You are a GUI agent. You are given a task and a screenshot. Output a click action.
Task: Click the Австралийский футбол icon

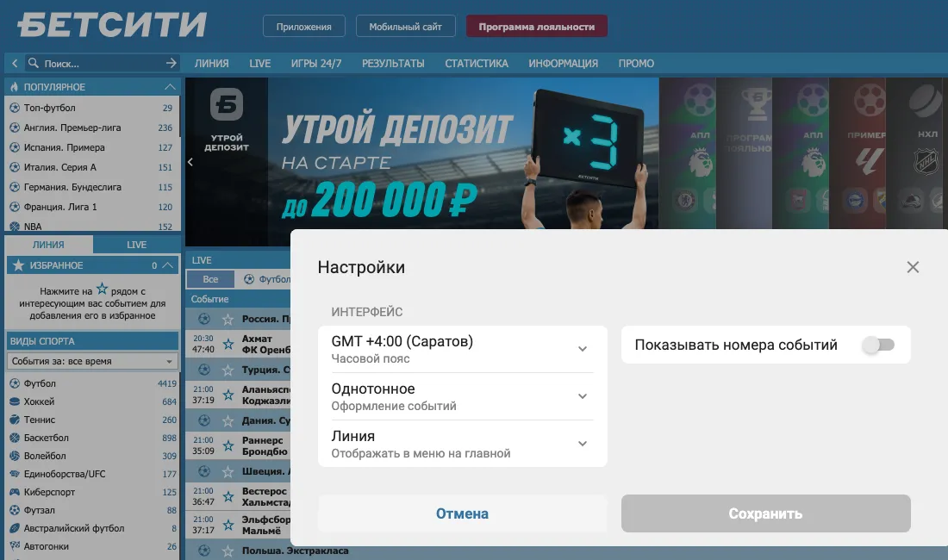[x=16, y=529]
